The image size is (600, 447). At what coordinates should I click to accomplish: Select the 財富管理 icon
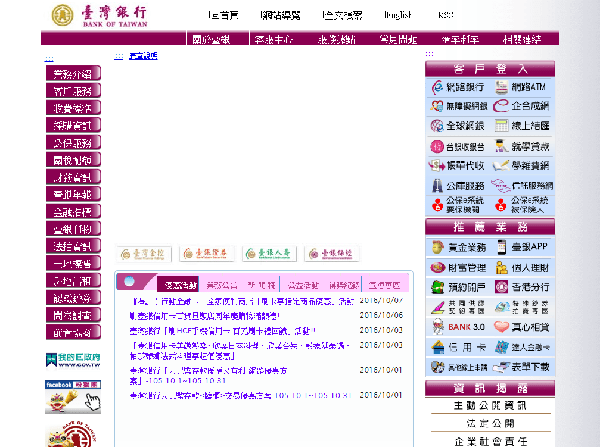coord(438,267)
